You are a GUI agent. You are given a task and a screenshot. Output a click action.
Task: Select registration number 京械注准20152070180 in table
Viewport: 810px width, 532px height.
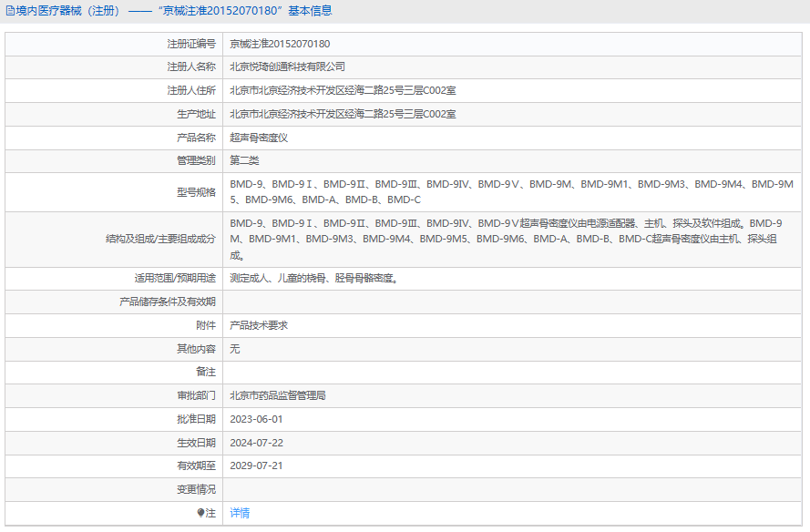click(x=280, y=44)
